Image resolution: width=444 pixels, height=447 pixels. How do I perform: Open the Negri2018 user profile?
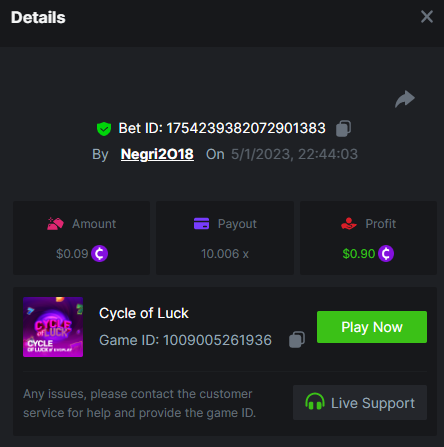coord(157,154)
